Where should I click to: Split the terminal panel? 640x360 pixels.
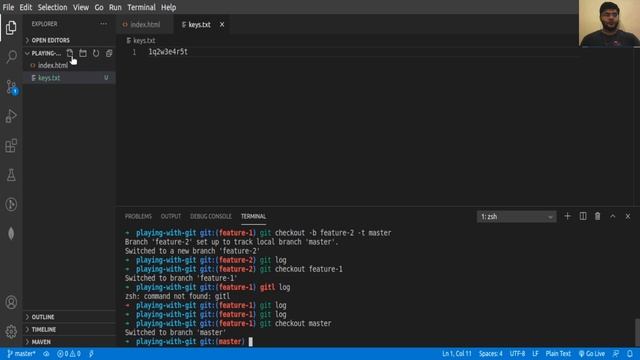583,216
